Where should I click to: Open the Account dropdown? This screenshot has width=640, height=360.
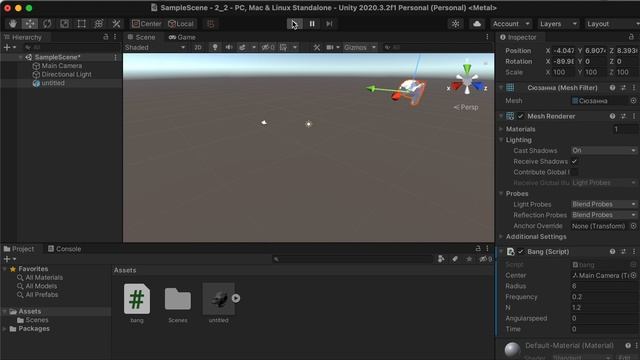click(x=511, y=24)
